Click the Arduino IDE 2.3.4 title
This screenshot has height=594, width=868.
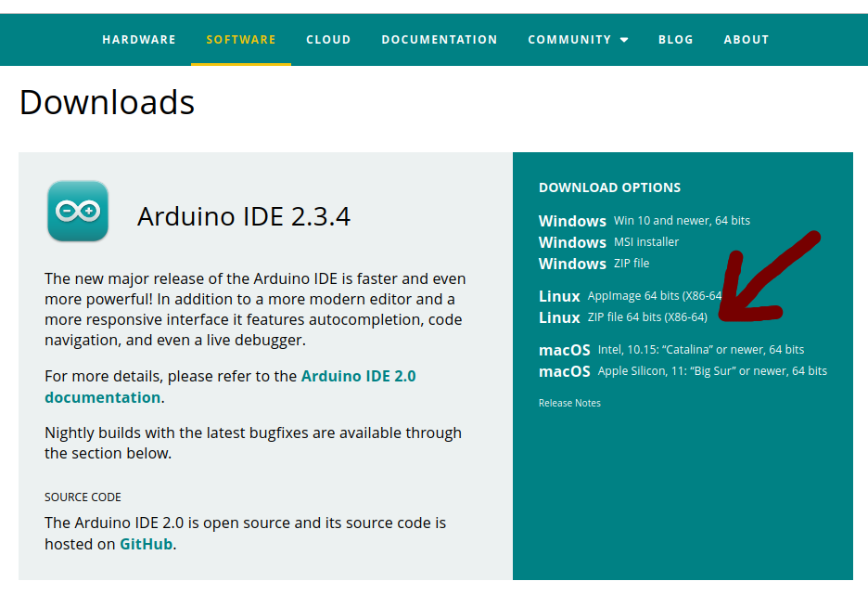244,216
